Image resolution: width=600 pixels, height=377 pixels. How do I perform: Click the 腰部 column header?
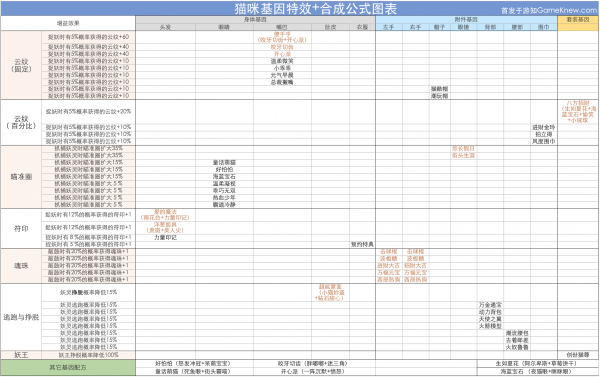coord(517,27)
